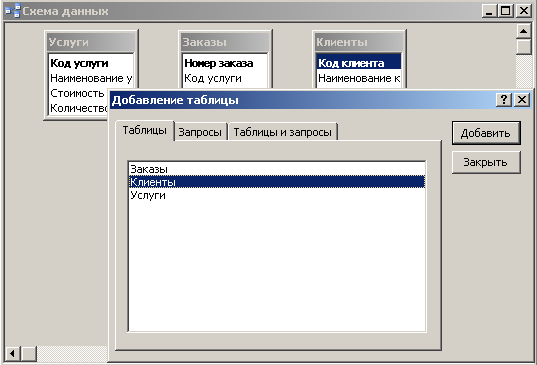Image resolution: width=537 pixels, height=365 pixels.
Task: Click the vertical scrollbar thumb
Action: (x=523, y=47)
